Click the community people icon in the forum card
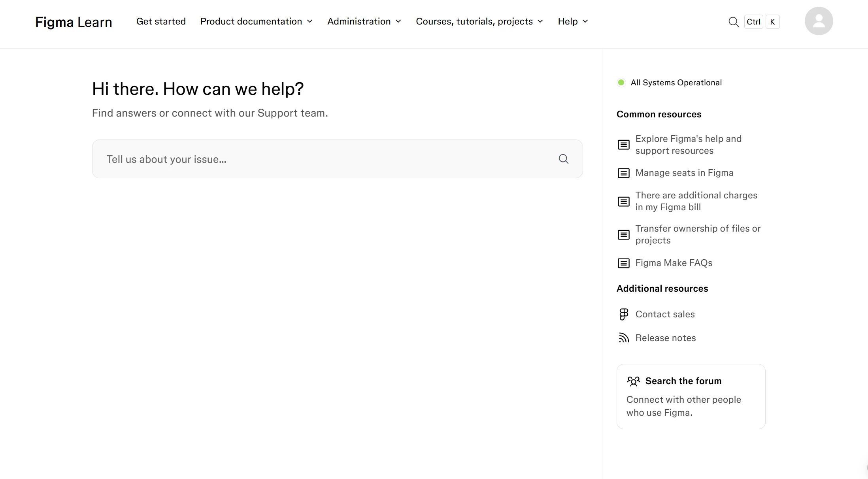This screenshot has height=479, width=868. (x=633, y=381)
